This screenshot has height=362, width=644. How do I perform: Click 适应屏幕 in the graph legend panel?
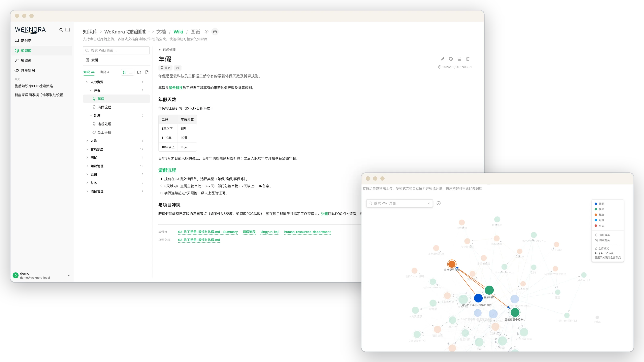click(x=602, y=235)
